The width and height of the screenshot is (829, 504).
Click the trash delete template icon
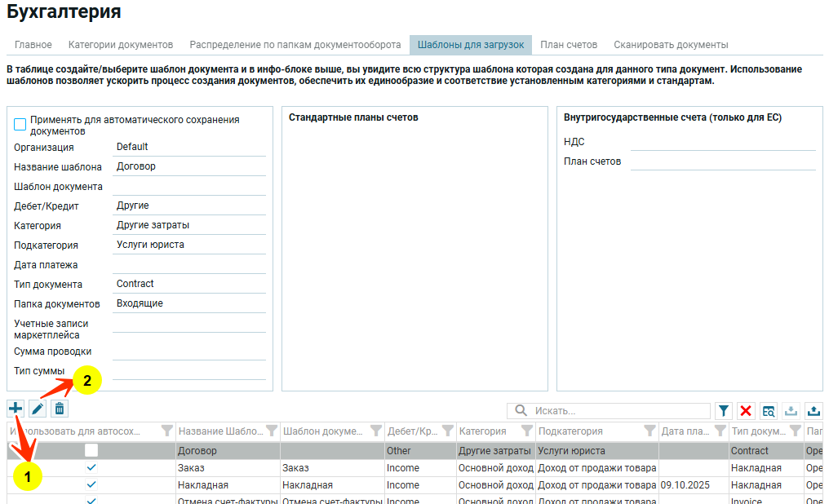click(x=60, y=408)
